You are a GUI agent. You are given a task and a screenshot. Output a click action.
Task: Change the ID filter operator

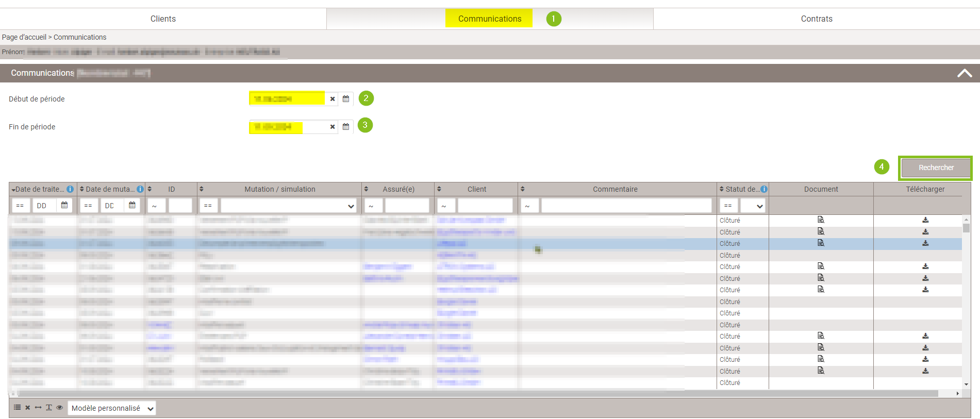156,206
